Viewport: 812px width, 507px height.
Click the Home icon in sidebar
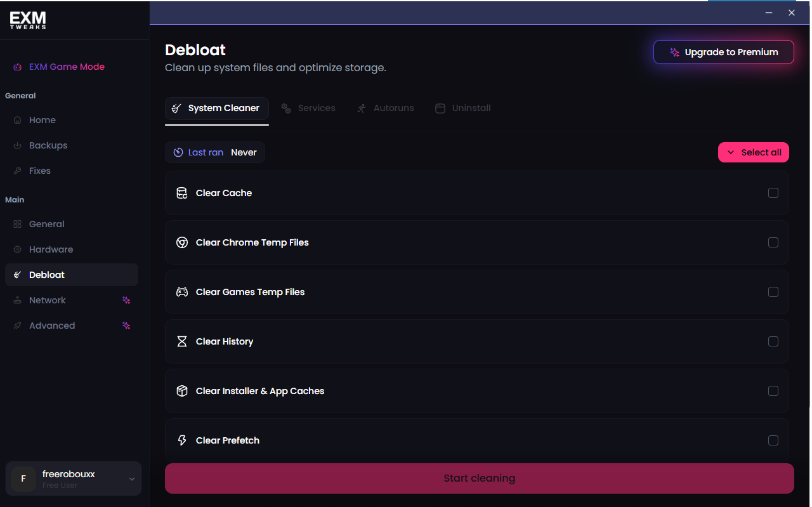(x=17, y=120)
